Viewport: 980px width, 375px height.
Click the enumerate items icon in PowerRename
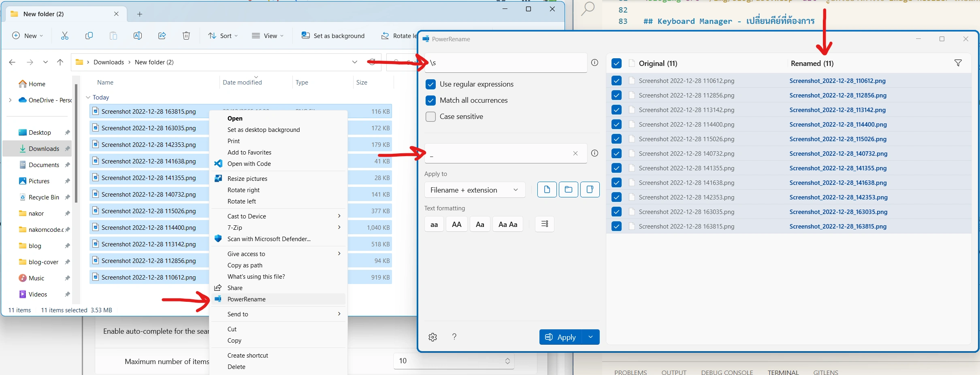click(x=545, y=224)
